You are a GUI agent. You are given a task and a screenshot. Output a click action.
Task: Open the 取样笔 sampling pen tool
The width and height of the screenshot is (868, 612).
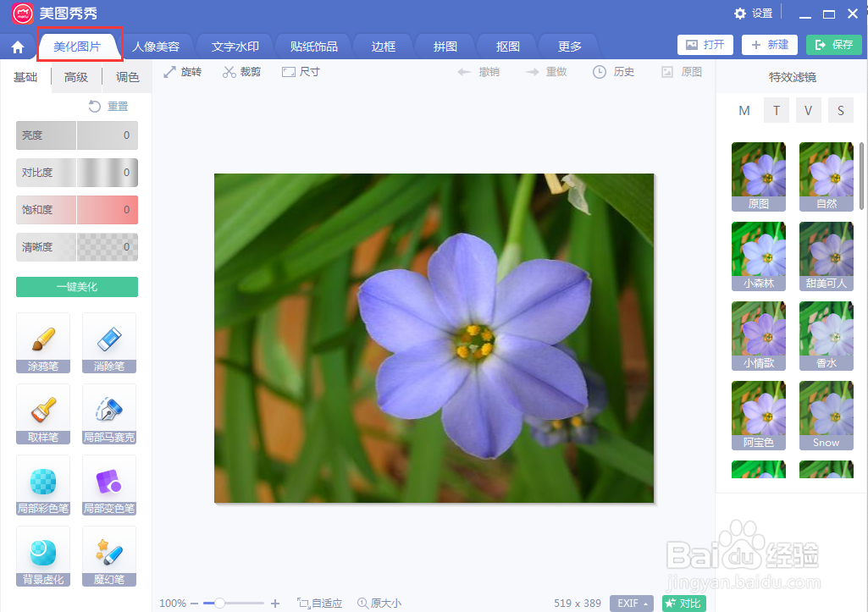(x=42, y=414)
